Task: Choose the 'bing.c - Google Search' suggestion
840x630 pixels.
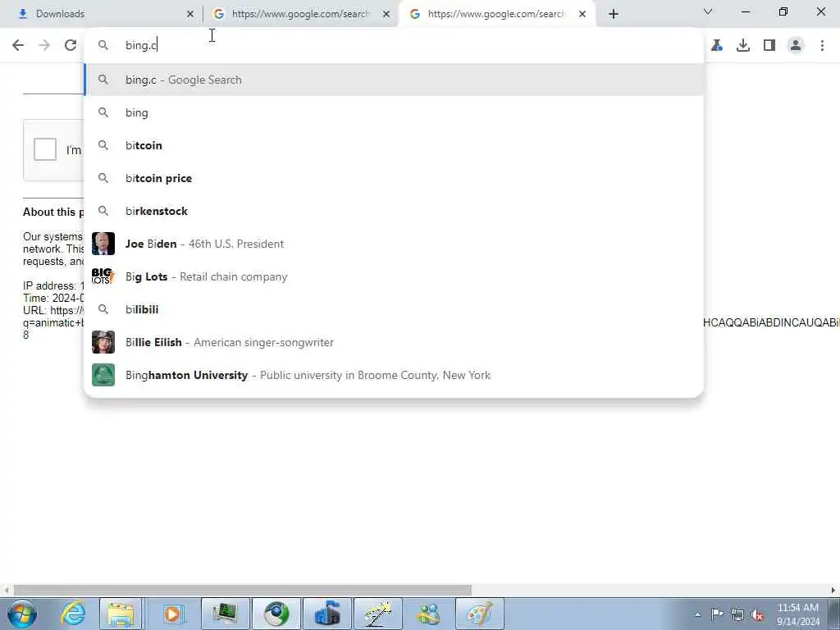Action: click(394, 80)
